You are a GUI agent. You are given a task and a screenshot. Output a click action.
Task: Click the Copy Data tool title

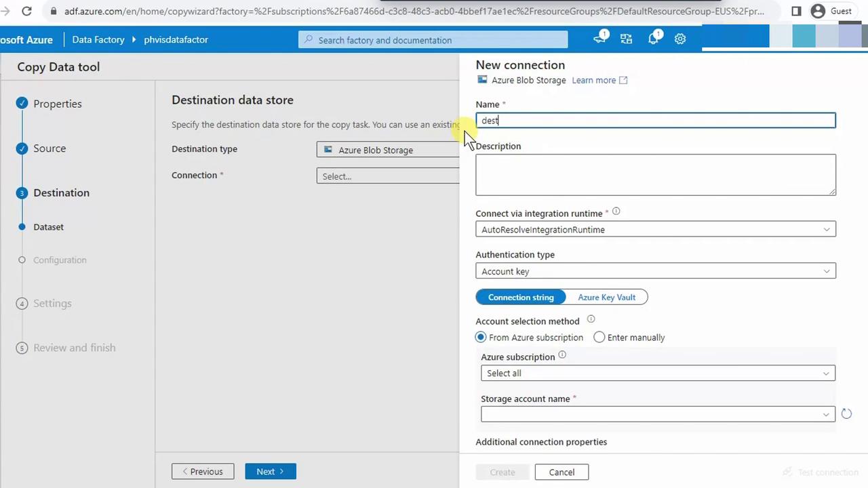pyautogui.click(x=58, y=66)
